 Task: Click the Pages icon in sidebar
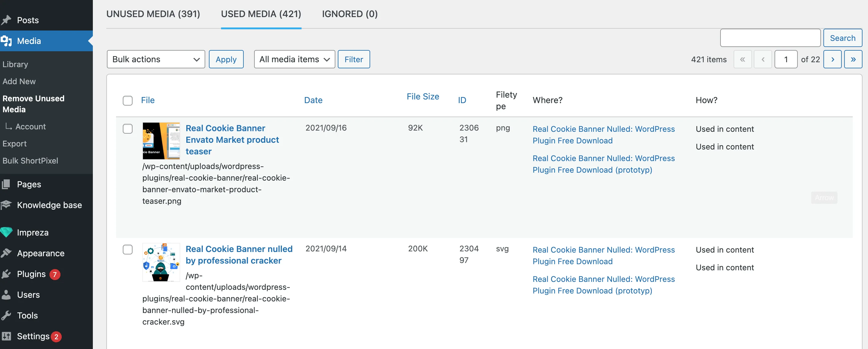pos(6,184)
